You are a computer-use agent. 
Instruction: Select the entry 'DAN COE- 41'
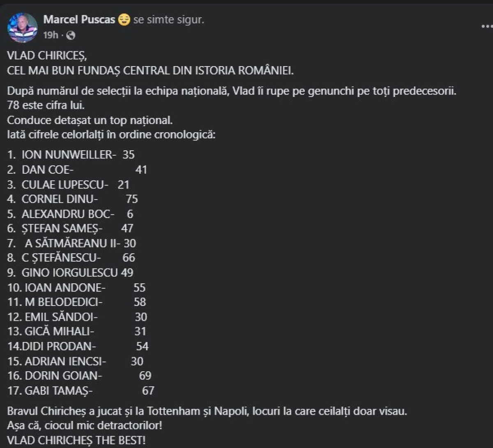78,170
